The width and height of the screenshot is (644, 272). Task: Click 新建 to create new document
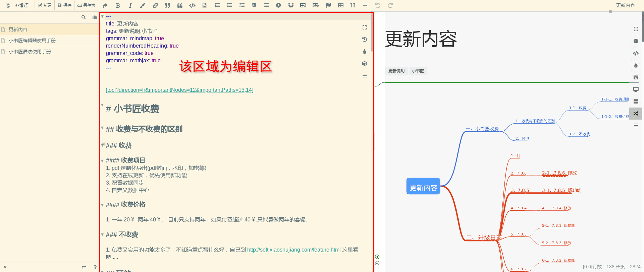tap(45, 5)
